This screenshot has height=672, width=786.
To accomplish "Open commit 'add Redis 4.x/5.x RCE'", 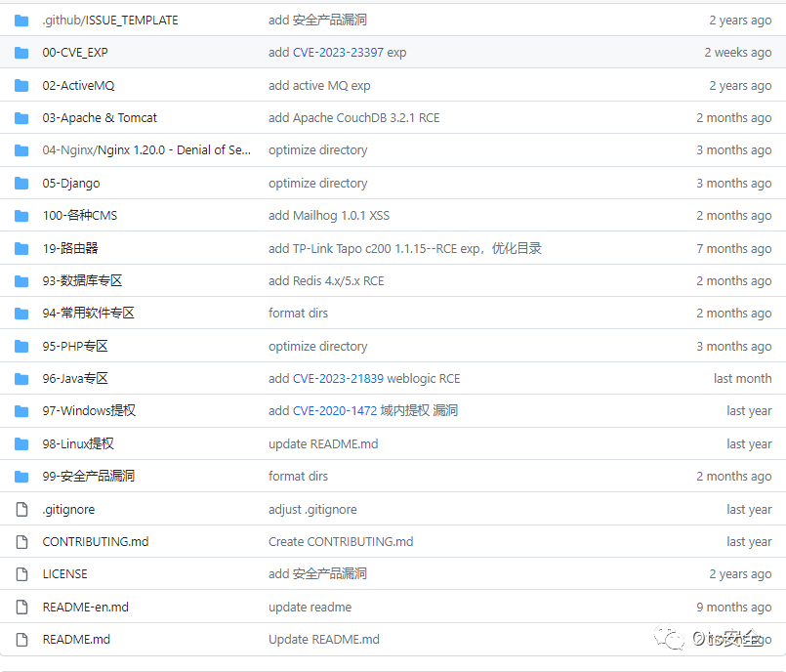I will pos(326,281).
